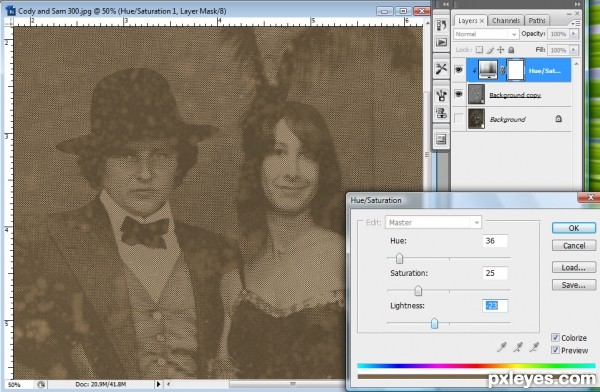This screenshot has width=600, height=392.
Task: Collapse the icon dock double-arrow
Action: (446, 4)
